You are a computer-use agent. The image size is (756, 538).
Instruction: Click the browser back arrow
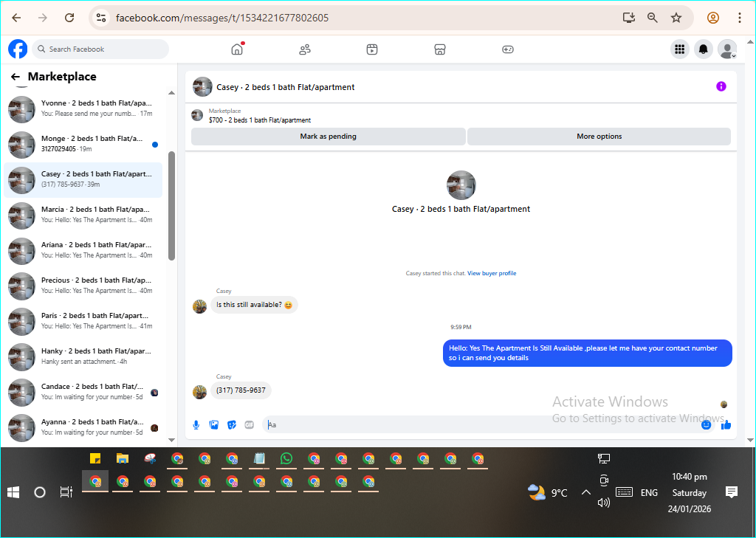[16, 18]
